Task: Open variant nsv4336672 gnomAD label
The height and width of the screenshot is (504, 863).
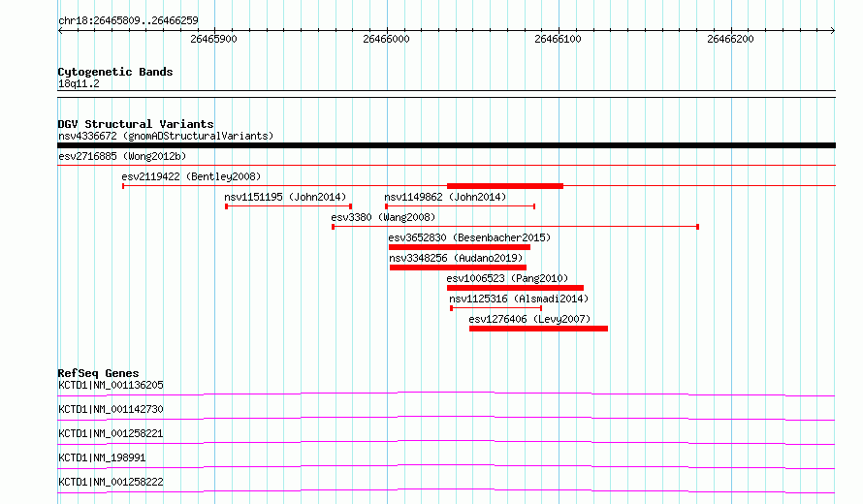Action: [x=166, y=136]
